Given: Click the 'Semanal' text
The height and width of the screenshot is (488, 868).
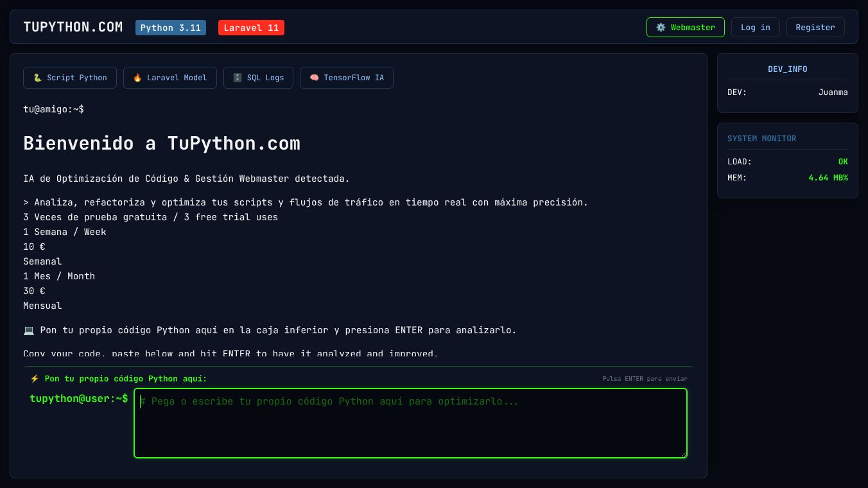Looking at the screenshot, I should (x=42, y=261).
